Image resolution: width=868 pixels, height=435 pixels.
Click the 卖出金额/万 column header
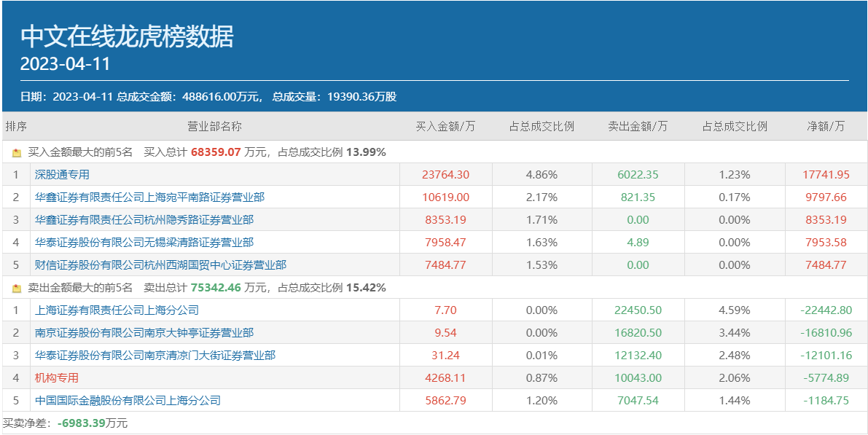pos(638,126)
